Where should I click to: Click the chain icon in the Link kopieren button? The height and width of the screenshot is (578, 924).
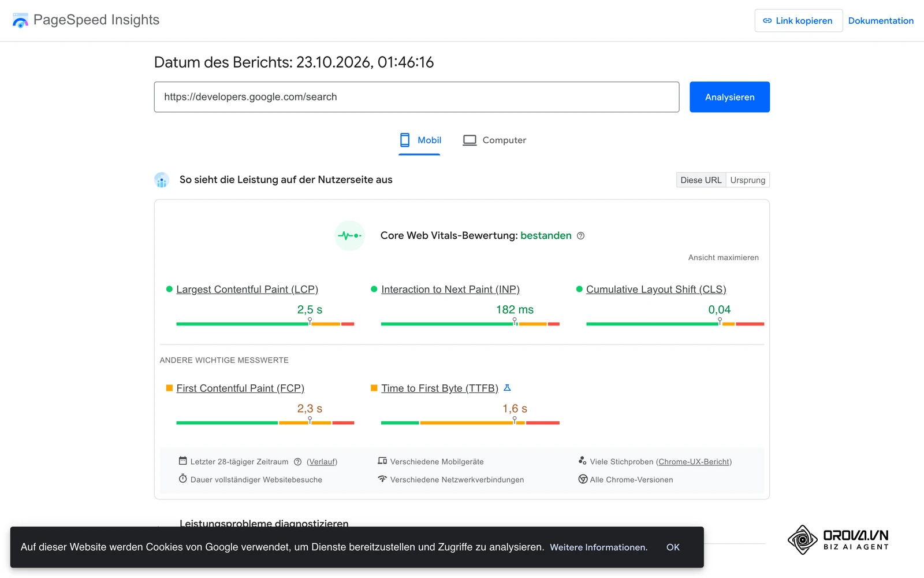coord(767,21)
